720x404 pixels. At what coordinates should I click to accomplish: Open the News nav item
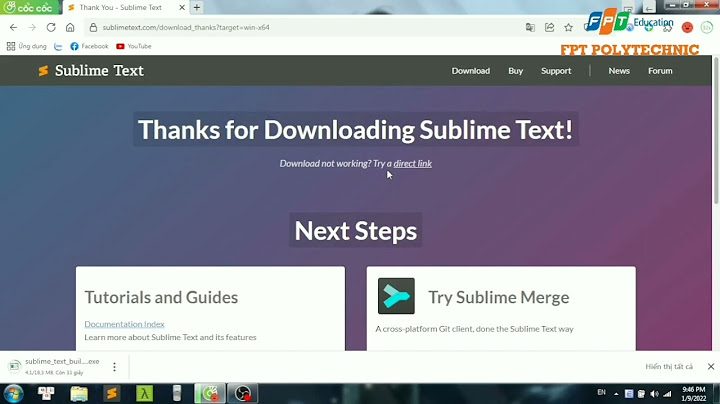(x=619, y=71)
